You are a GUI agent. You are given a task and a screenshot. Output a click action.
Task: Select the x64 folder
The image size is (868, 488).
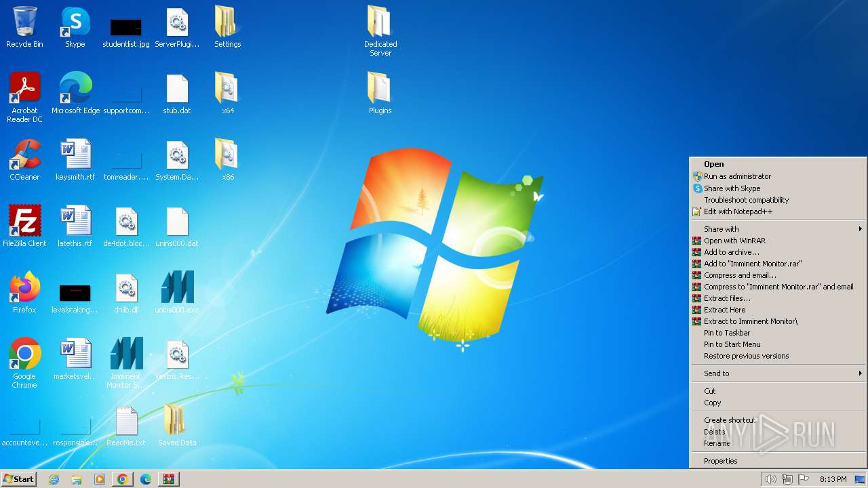click(x=228, y=94)
